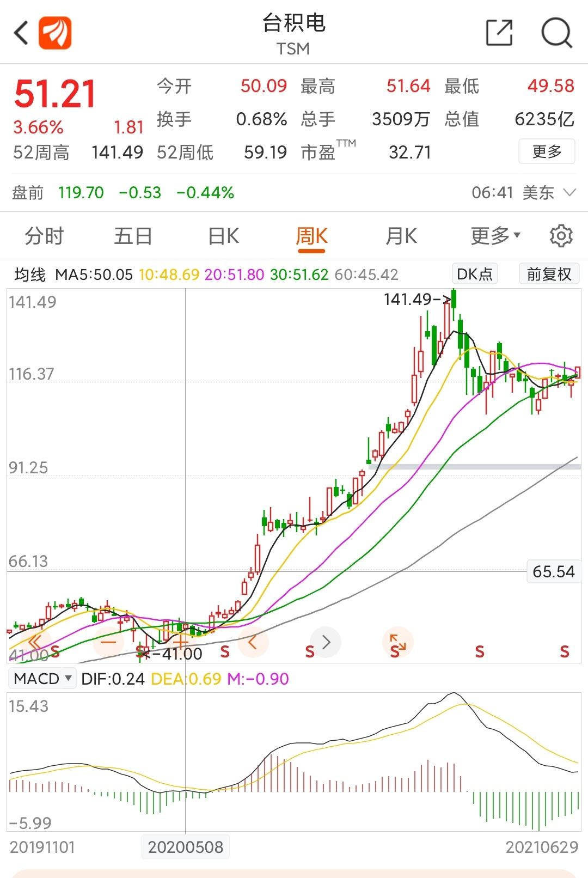Open the orange app logo home icon
Viewport: 588px width, 878px height.
point(55,33)
